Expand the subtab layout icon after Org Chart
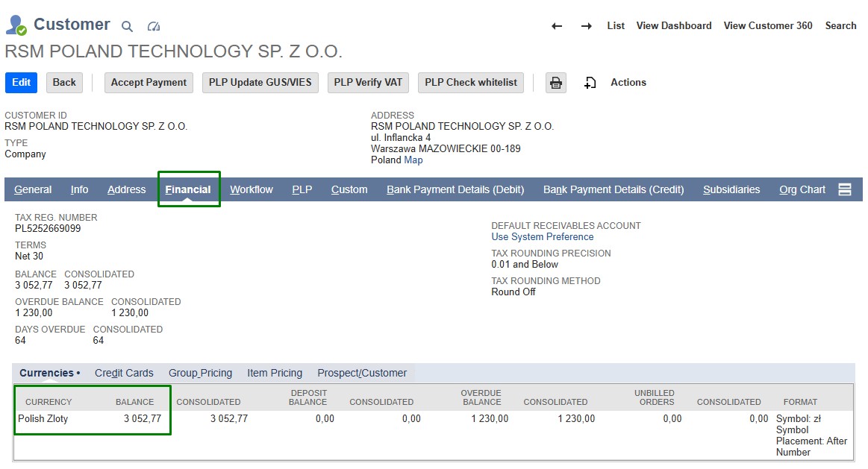Image resolution: width=868 pixels, height=469 pixels. coord(845,189)
